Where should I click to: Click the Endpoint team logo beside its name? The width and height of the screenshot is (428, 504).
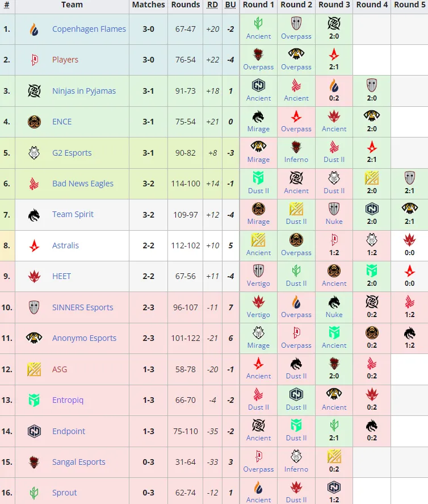[34, 431]
